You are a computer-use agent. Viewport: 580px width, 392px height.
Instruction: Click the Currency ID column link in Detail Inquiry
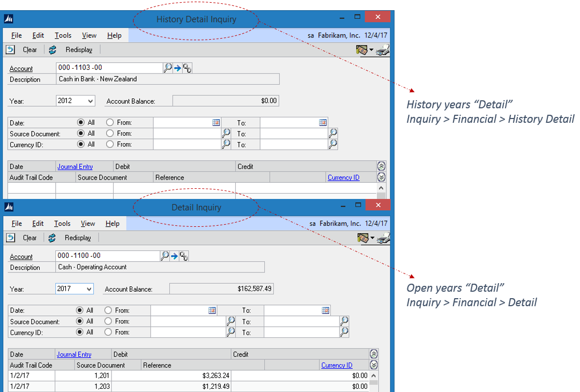coord(337,365)
